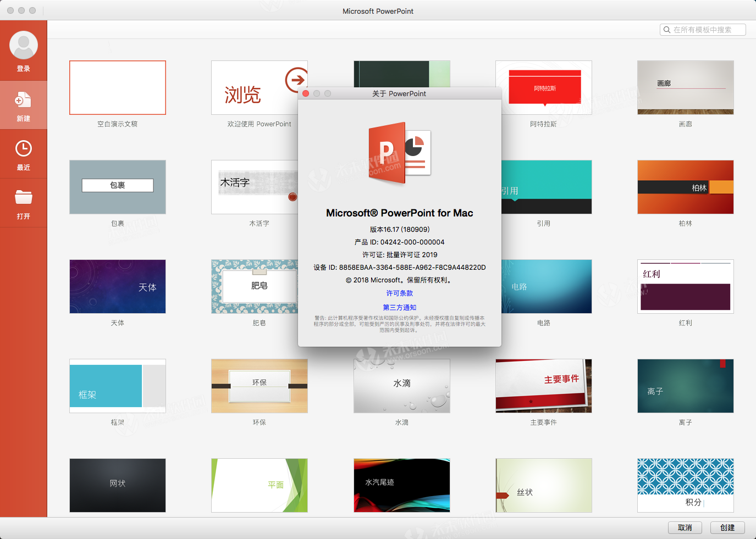The height and width of the screenshot is (539, 756).
Task: Select the 积分 template thumbnail
Action: click(x=685, y=485)
